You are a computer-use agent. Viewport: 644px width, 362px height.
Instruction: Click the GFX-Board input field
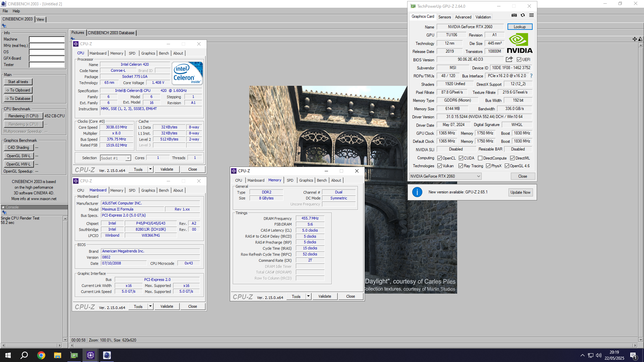coord(47,58)
